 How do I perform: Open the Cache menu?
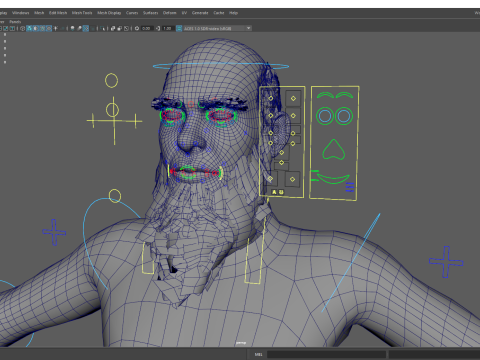pyautogui.click(x=219, y=13)
